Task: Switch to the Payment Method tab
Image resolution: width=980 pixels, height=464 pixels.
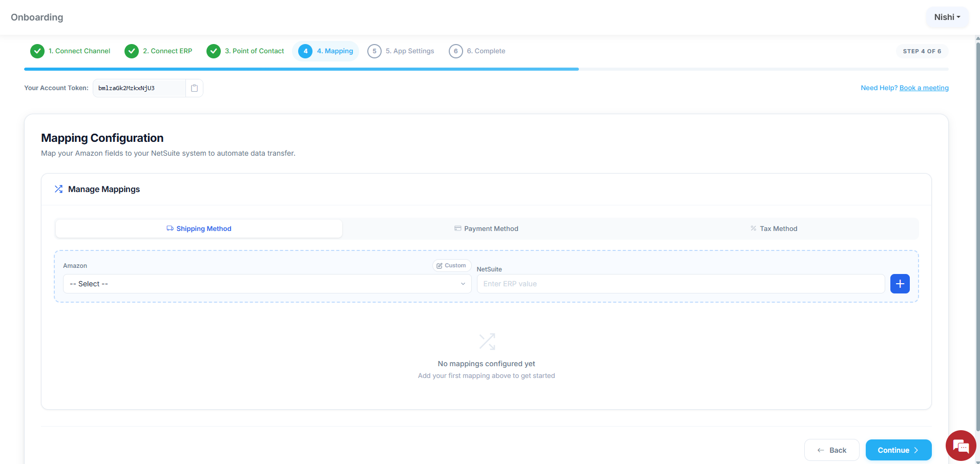Action: click(486, 228)
